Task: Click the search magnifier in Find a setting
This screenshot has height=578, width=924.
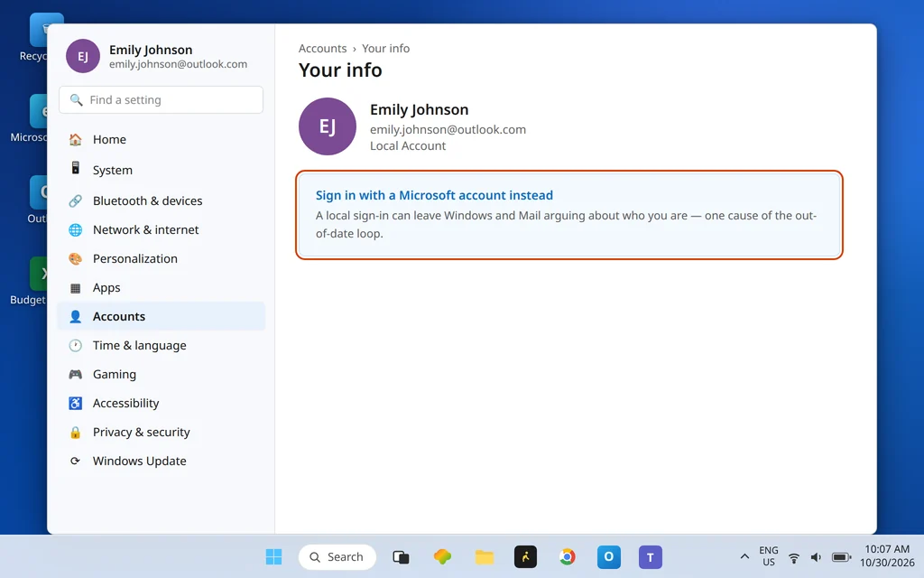Action: pyautogui.click(x=76, y=99)
